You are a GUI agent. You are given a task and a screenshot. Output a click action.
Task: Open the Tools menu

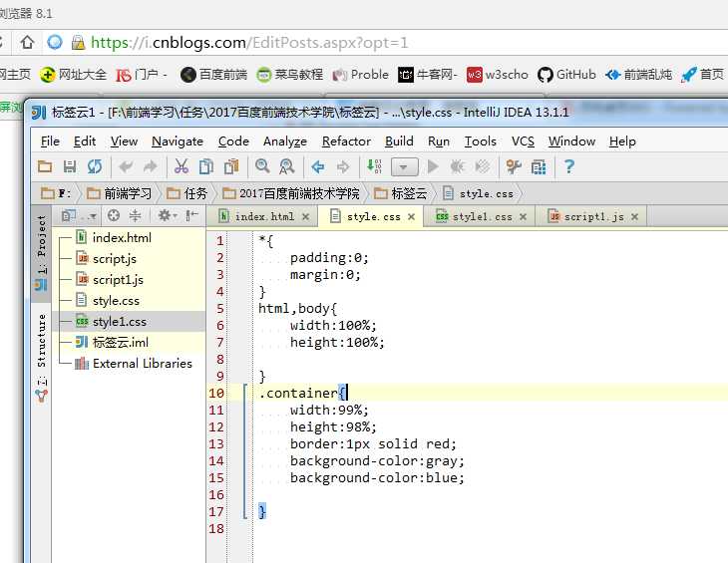481,141
